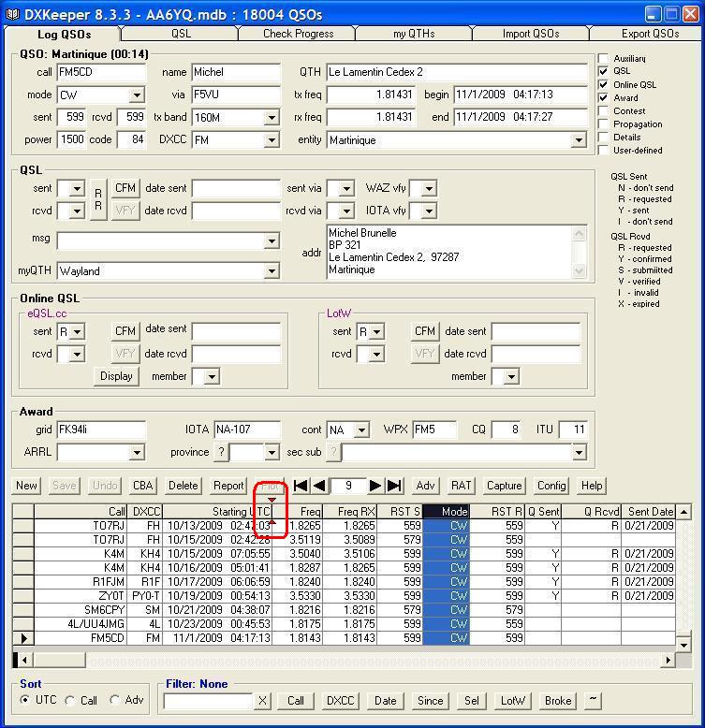The height and width of the screenshot is (728, 705).
Task: Open the my QTHs tab
Action: [x=414, y=34]
